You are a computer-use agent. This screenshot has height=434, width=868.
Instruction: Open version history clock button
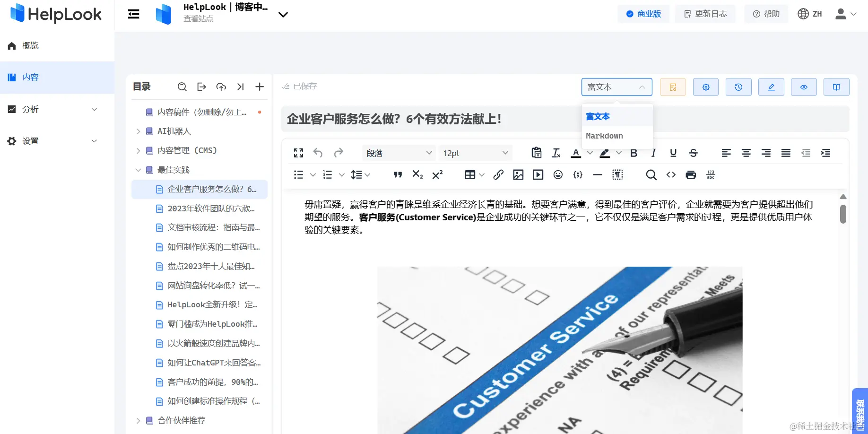738,87
